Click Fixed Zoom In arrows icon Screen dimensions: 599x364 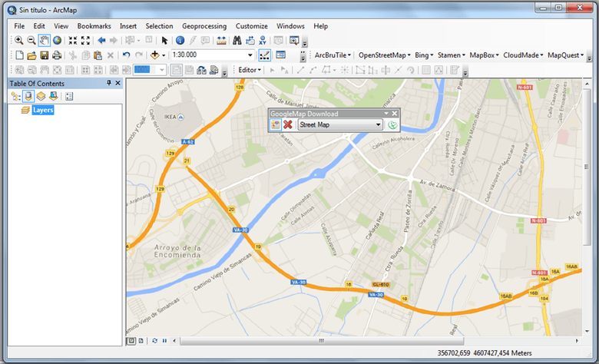click(73, 40)
